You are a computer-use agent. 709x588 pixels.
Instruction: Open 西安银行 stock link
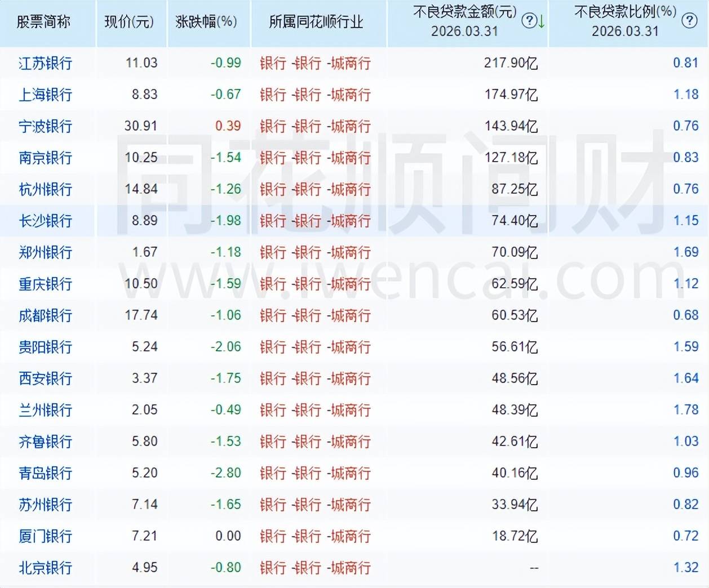pyautogui.click(x=46, y=378)
